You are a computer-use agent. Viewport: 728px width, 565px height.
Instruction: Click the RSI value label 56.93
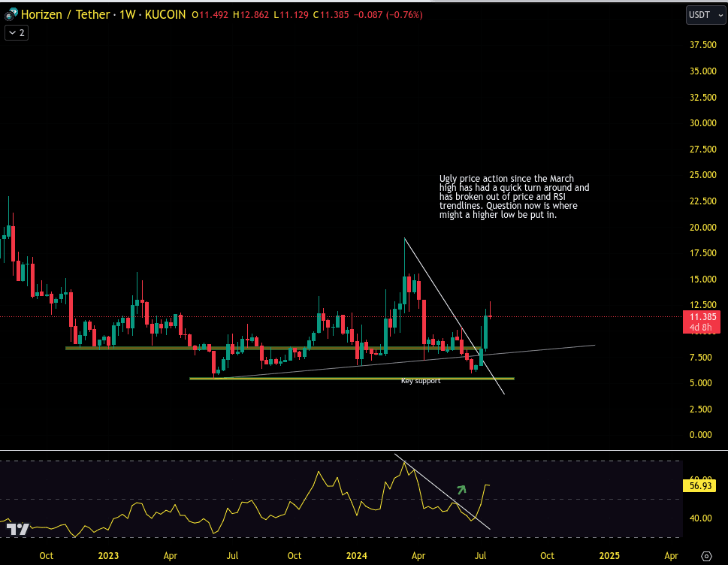tap(700, 485)
